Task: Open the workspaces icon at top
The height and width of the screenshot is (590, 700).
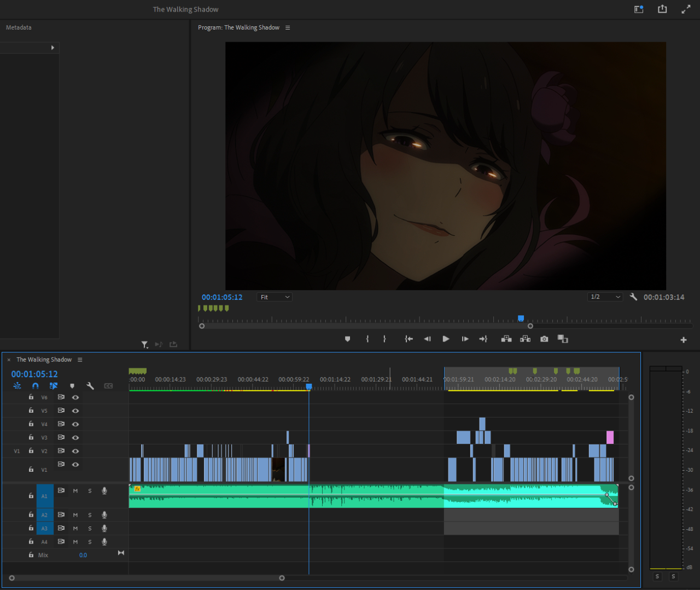Action: pos(639,9)
